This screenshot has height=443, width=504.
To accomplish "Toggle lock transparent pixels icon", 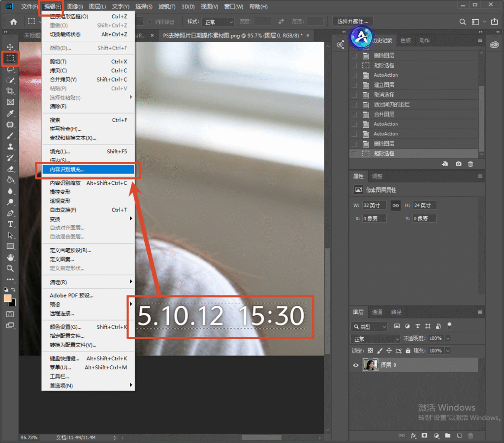I will [370, 351].
